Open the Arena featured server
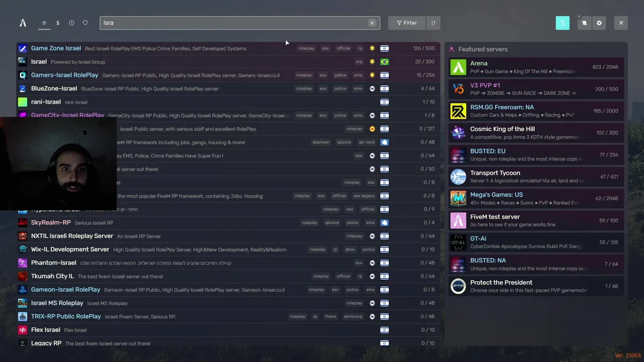 [536, 67]
